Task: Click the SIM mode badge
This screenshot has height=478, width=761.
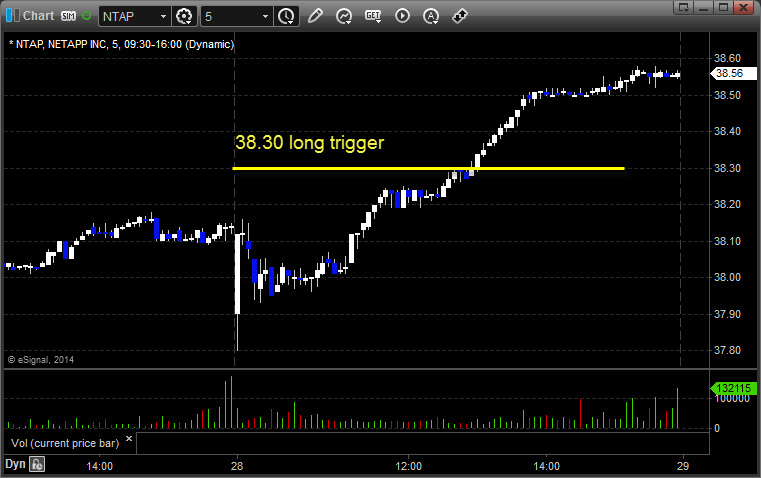Action: coord(68,16)
